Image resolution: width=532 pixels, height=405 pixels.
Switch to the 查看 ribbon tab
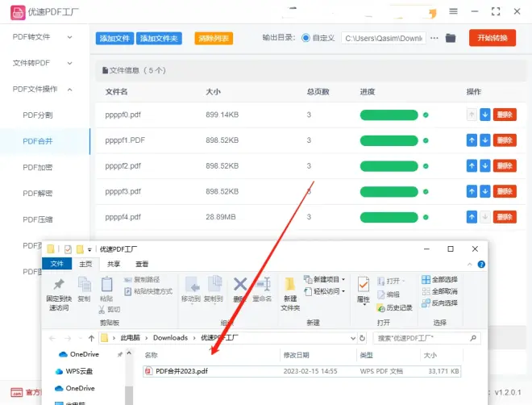(142, 264)
